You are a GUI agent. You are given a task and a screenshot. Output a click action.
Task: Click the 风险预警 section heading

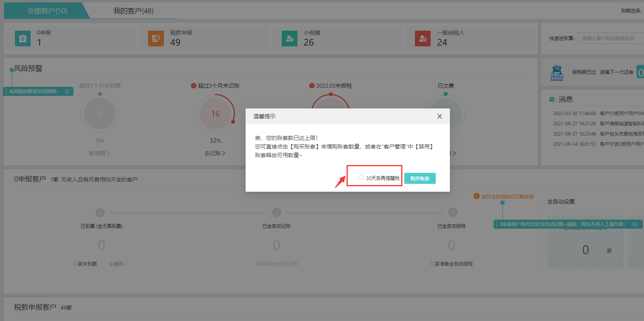point(28,68)
